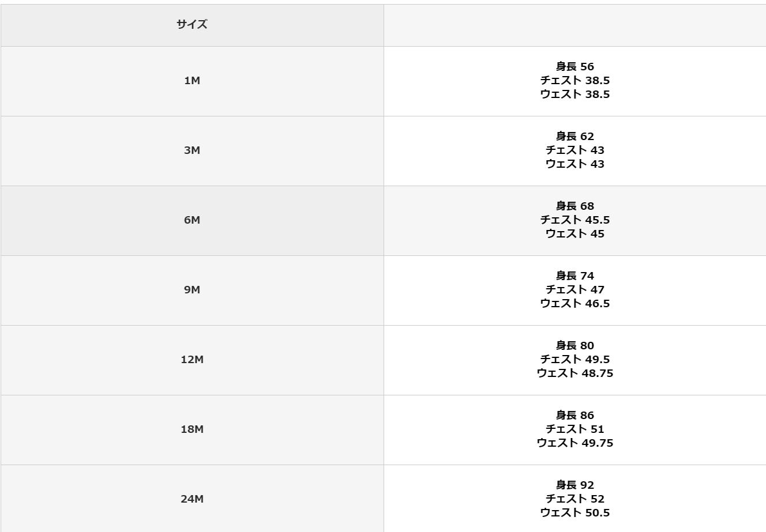The image size is (766, 532).
Task: Select the 24M size cell
Action: point(192,499)
